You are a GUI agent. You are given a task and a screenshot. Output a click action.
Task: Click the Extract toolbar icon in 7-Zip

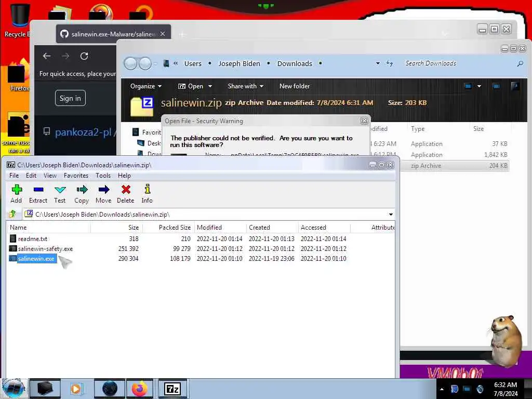tap(38, 194)
